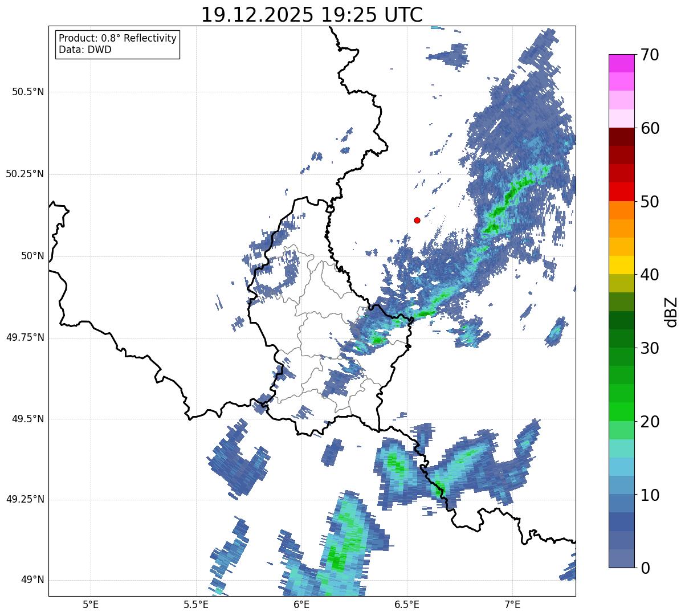Click longitude label 6°E
The width and height of the screenshot is (685, 616).
pyautogui.click(x=301, y=605)
